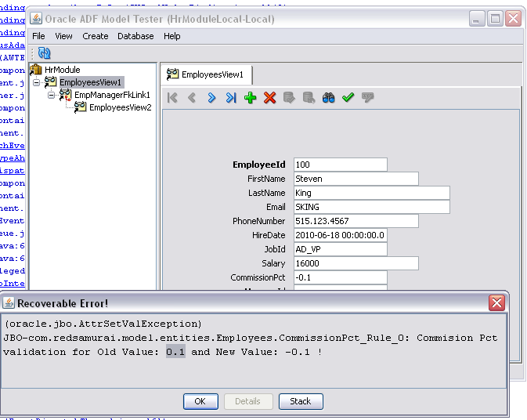
Task: Click the FirstName label
Action: coord(266,179)
